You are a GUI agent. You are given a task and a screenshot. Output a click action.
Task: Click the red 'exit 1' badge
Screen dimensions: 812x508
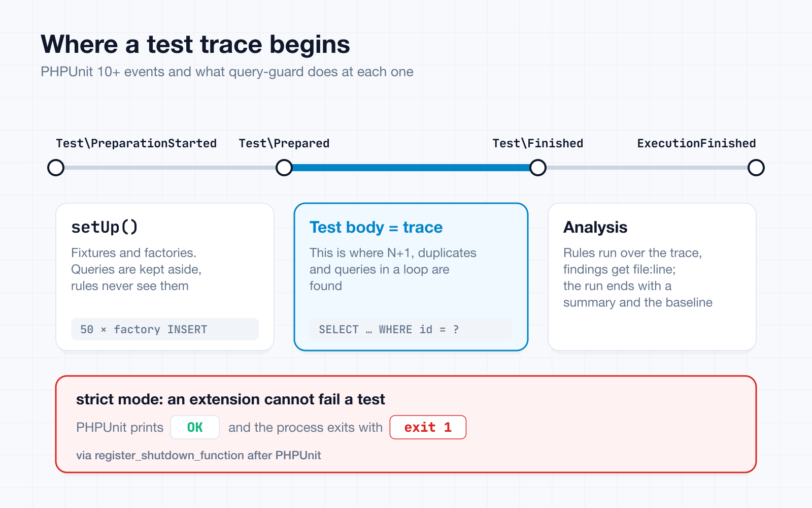[x=428, y=427]
